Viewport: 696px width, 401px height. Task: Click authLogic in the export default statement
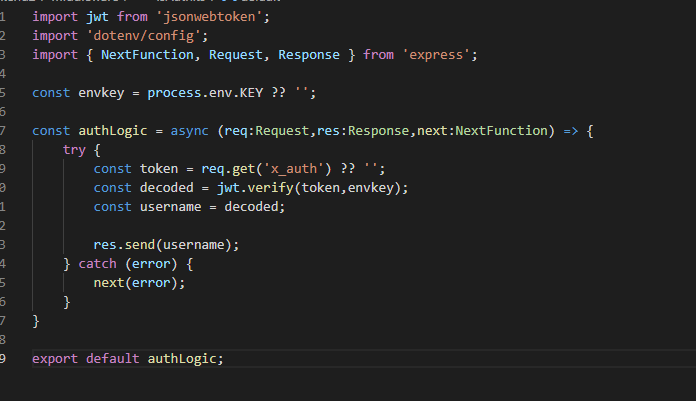click(182, 359)
